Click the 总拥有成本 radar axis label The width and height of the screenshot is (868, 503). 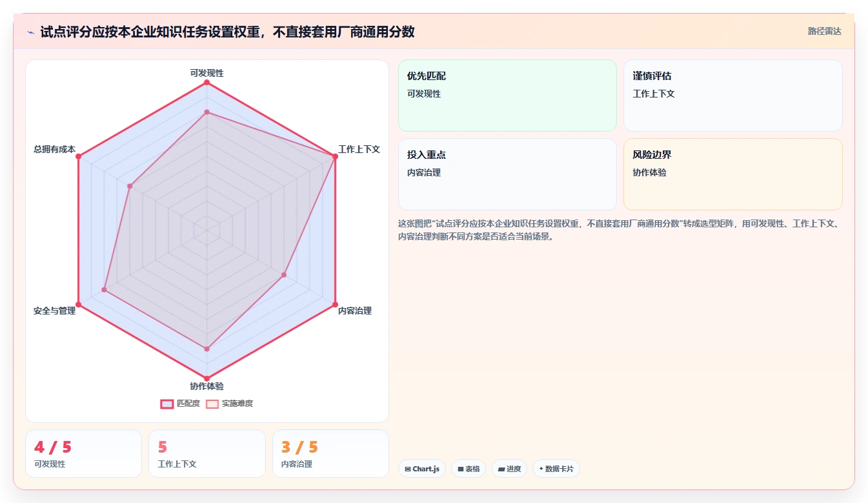54,149
